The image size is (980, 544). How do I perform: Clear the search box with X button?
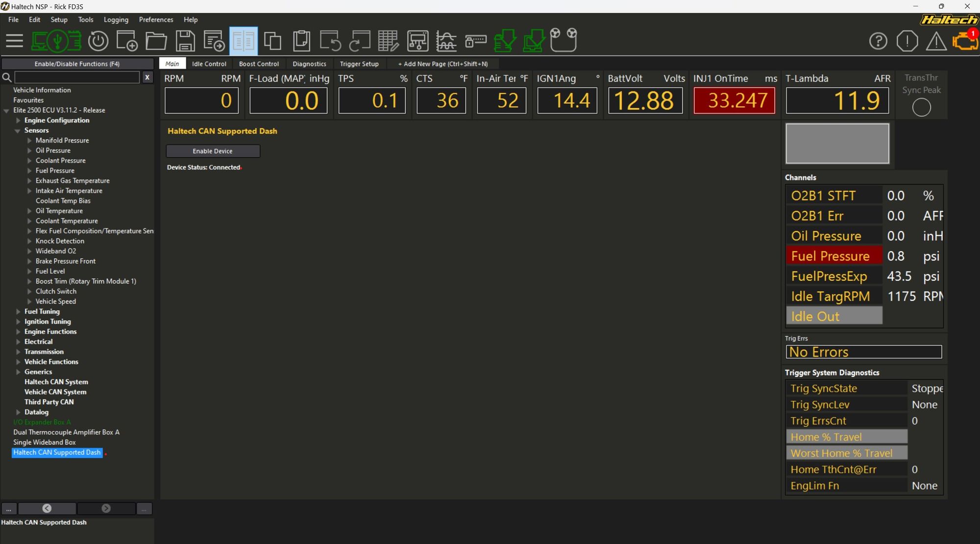pos(147,77)
